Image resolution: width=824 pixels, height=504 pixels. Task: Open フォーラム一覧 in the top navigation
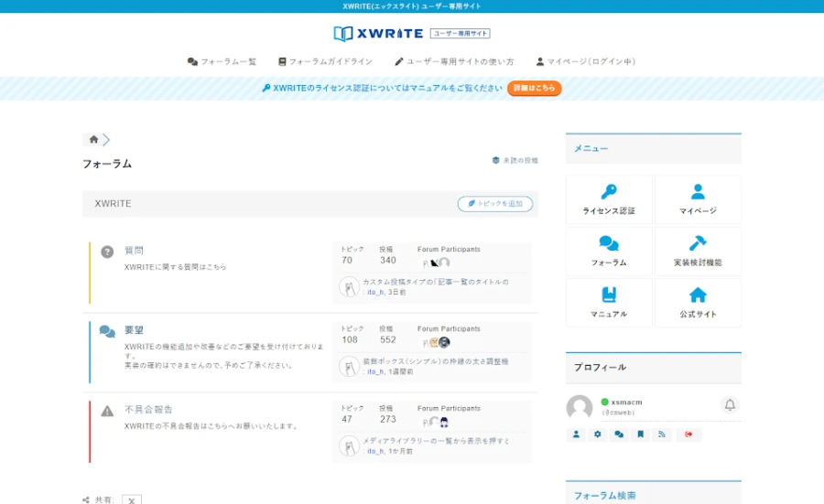coord(222,61)
